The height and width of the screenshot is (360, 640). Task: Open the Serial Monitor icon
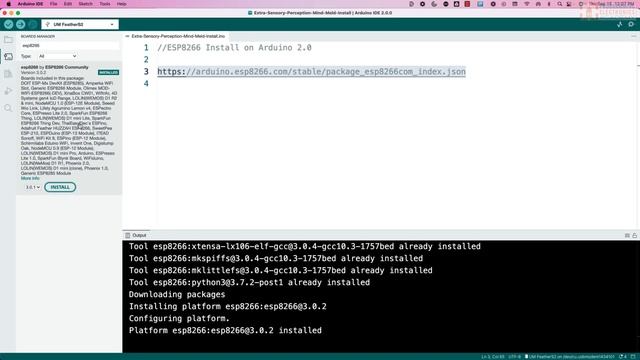pyautogui.click(x=631, y=24)
